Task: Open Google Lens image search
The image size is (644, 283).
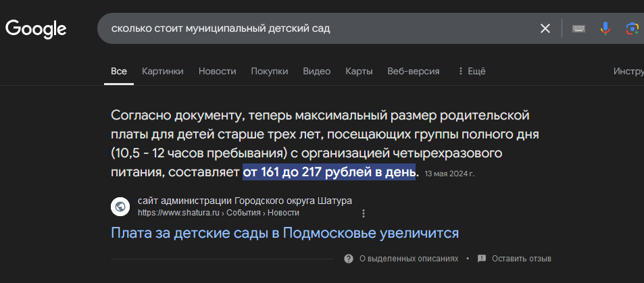Action: point(632,28)
